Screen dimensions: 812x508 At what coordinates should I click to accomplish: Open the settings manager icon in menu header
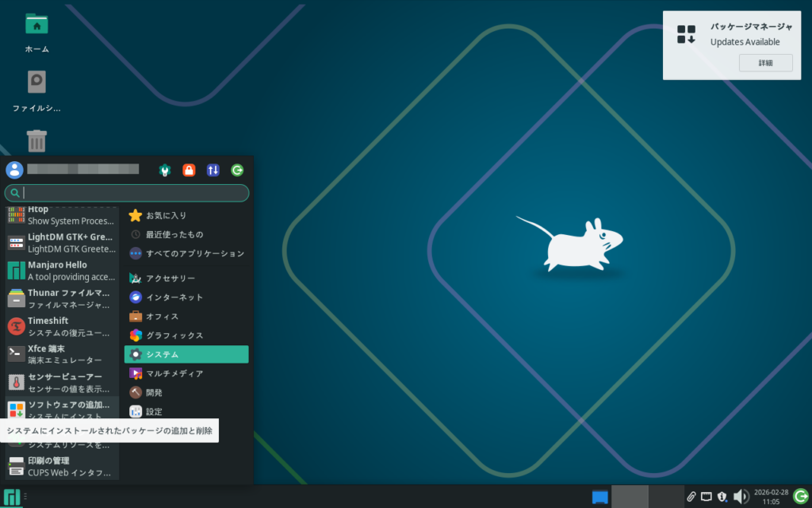[165, 170]
